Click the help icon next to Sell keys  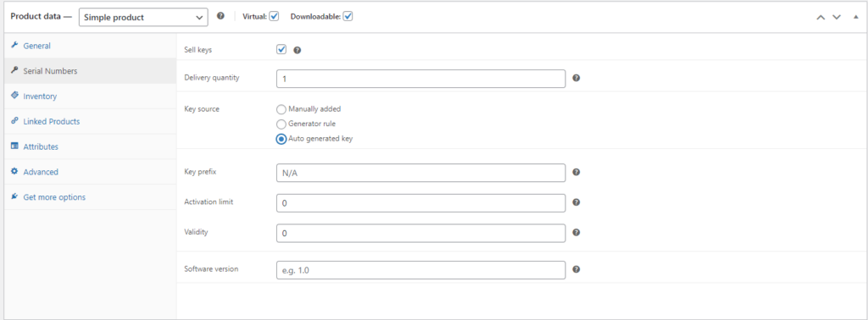coord(298,50)
